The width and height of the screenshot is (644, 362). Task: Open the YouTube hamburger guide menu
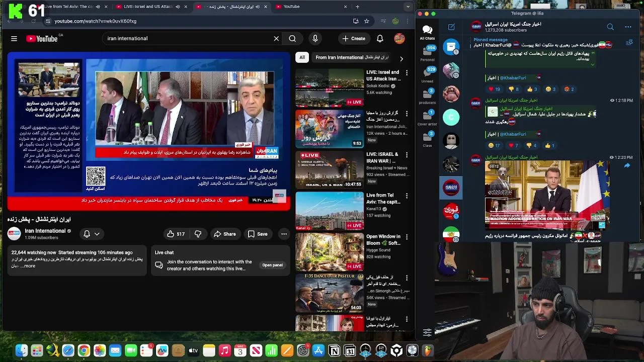(14, 39)
